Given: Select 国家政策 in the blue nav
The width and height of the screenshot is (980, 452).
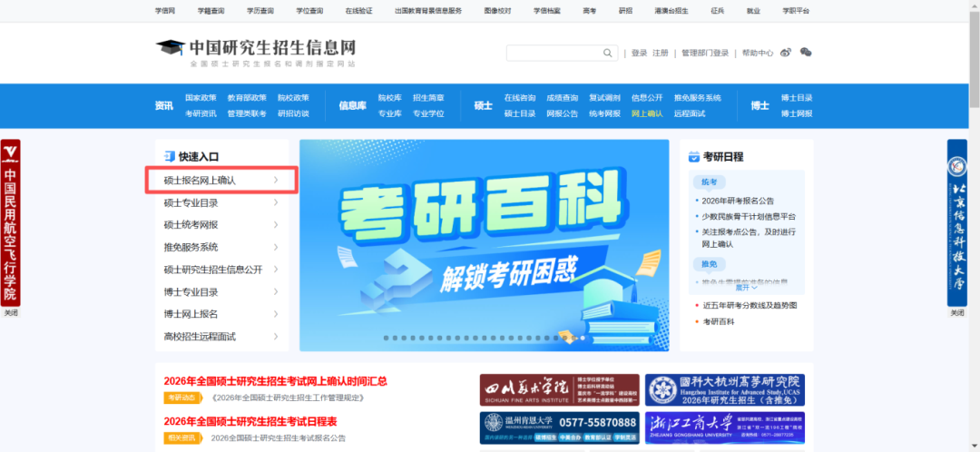Looking at the screenshot, I should (201, 98).
